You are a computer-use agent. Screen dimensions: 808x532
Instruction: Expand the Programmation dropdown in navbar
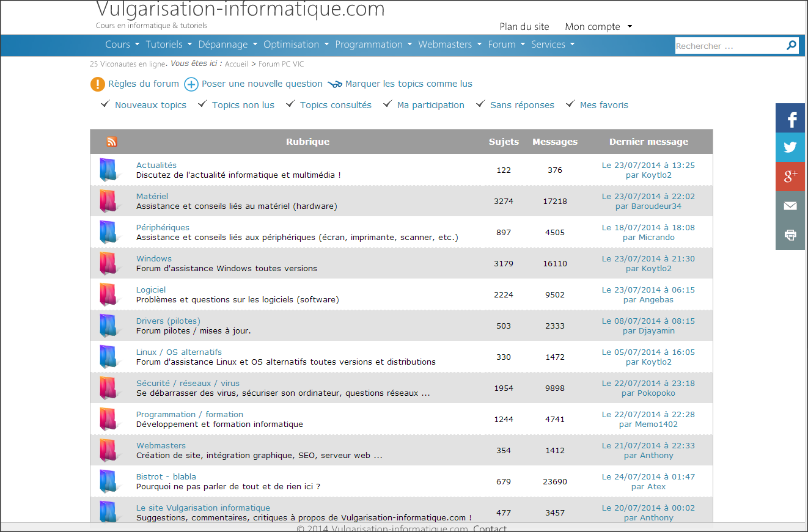373,45
